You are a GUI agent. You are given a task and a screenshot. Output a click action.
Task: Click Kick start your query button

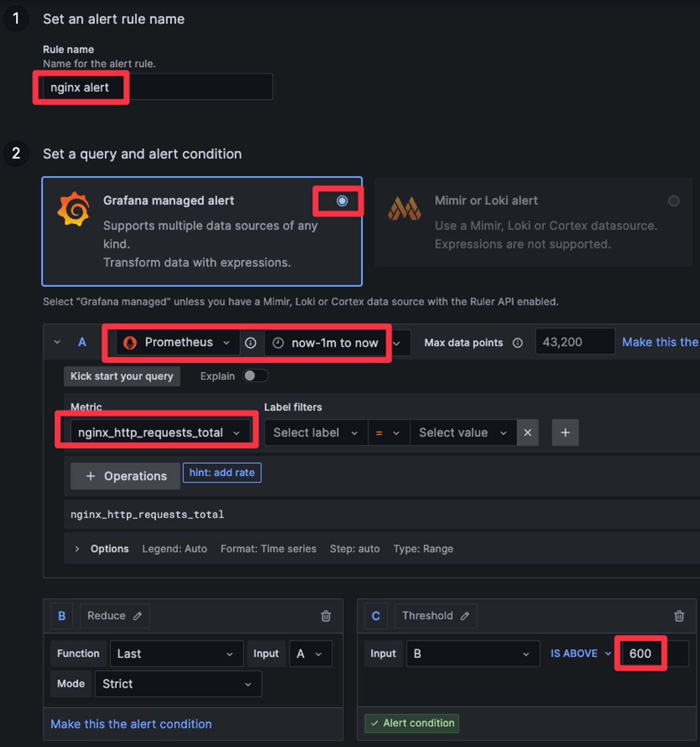(122, 376)
